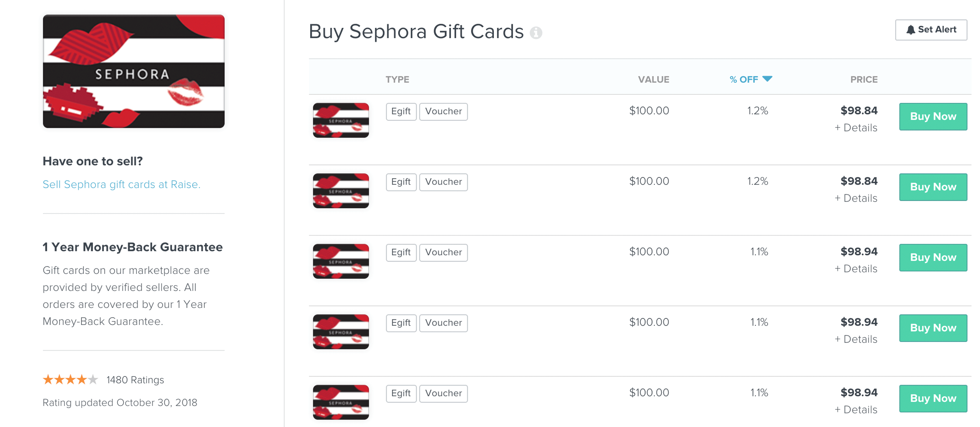This screenshot has height=427, width=980.
Task: Click the fifth listing's gift card thumbnail
Action: point(341,402)
